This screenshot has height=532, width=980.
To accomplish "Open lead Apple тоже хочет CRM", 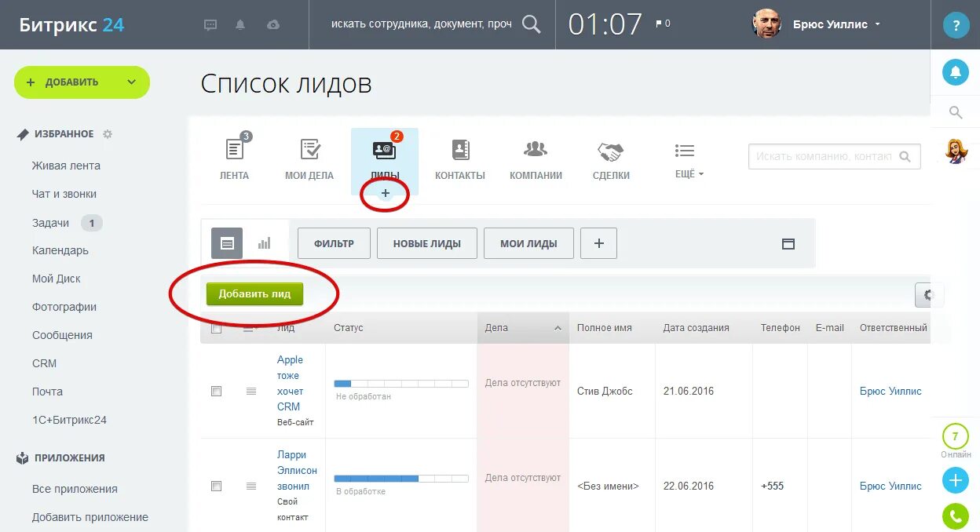I will pyautogui.click(x=290, y=383).
